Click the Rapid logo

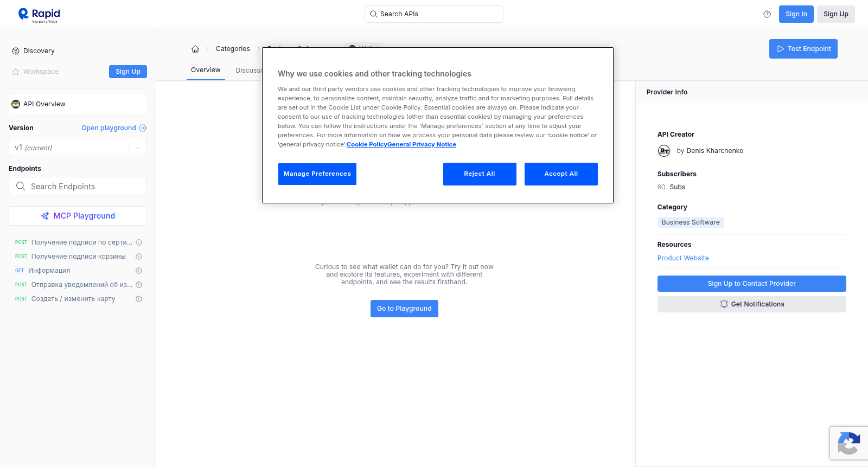tap(39, 15)
